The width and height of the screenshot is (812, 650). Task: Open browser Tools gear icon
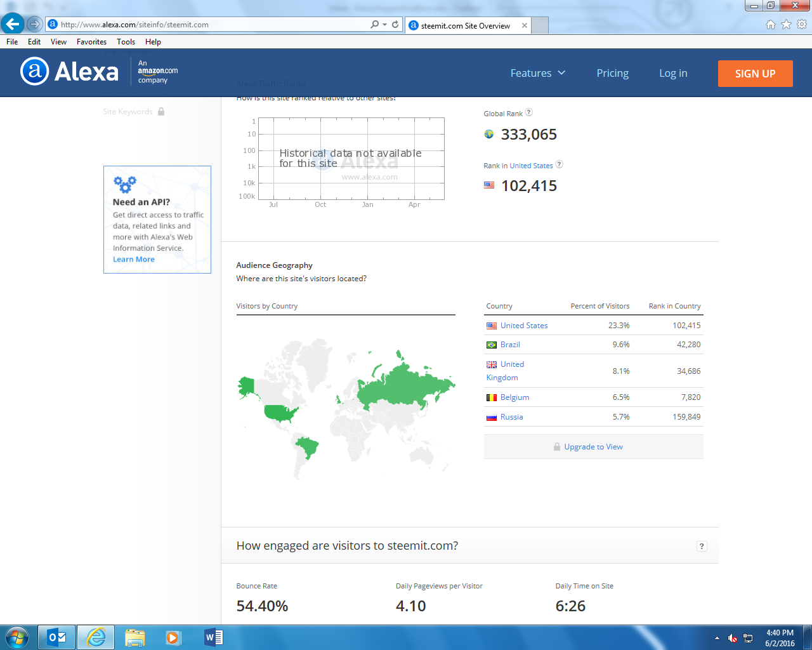click(x=802, y=24)
